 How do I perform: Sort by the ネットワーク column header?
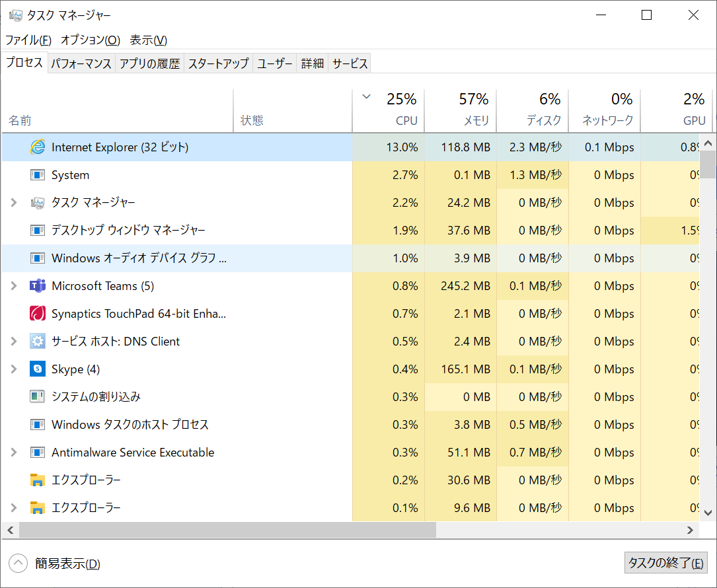click(x=605, y=111)
